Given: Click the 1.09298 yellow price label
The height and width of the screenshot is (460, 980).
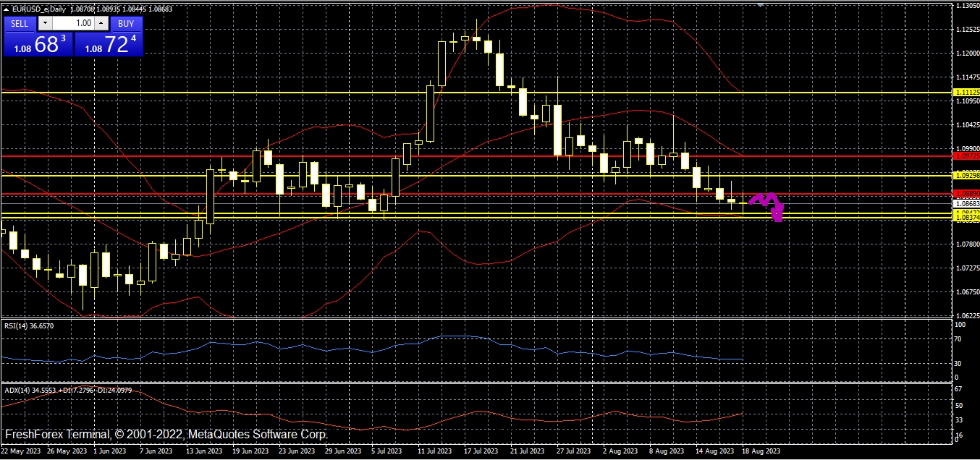Looking at the screenshot, I should tap(967, 175).
